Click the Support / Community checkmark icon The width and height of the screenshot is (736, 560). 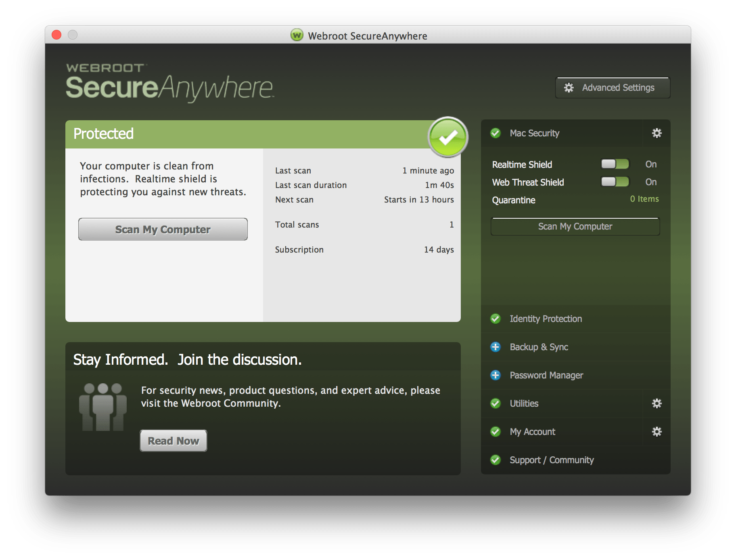click(496, 460)
